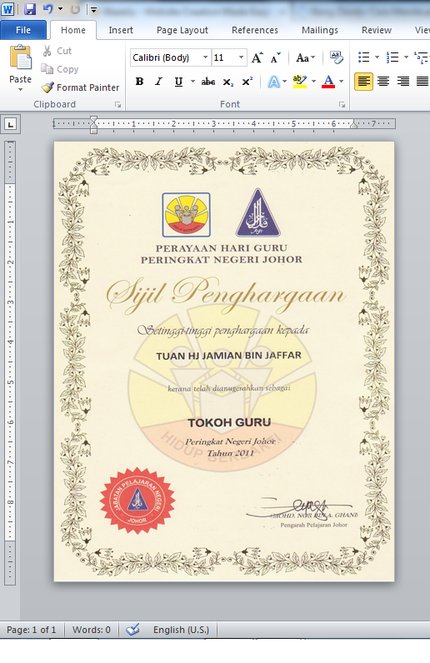This screenshot has height=663, width=430.
Task: Open the Font dialog launcher
Action: coord(342,104)
